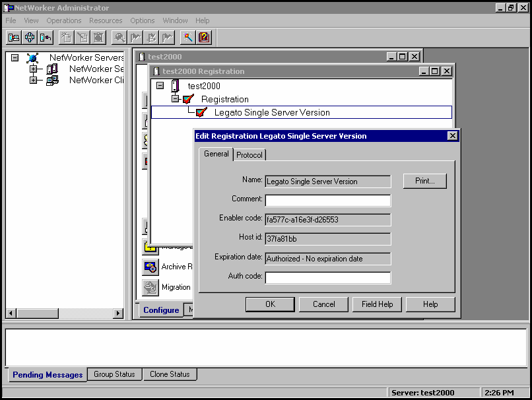This screenshot has width=532, height=400.
Task: Click the greyed new document toolbar icon
Action: pos(67,38)
